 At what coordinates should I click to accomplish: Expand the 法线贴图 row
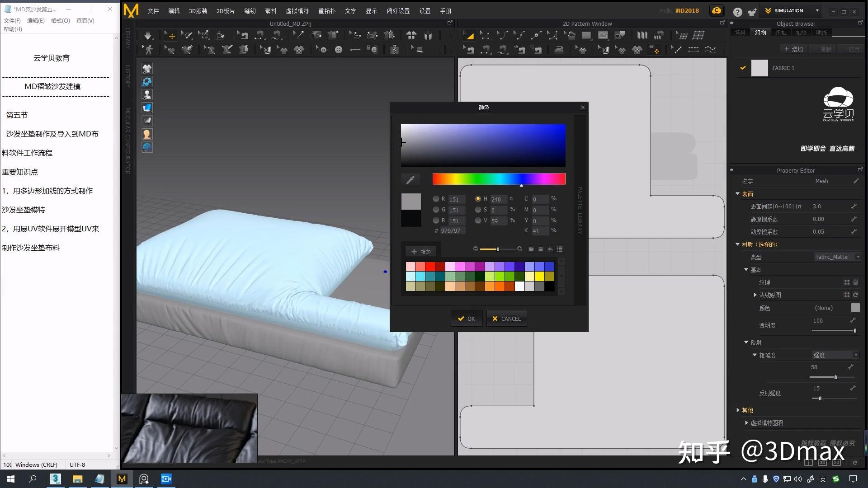pos(755,295)
